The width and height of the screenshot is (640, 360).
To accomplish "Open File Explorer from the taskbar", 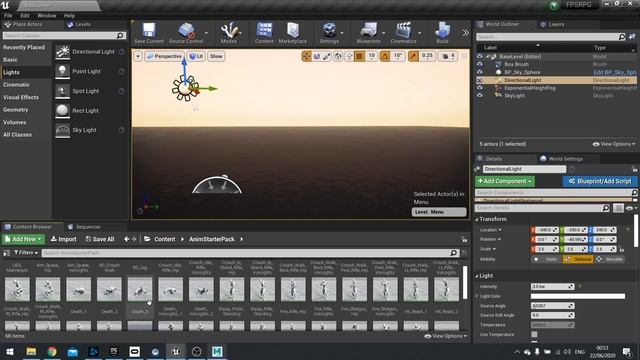I will [31, 351].
